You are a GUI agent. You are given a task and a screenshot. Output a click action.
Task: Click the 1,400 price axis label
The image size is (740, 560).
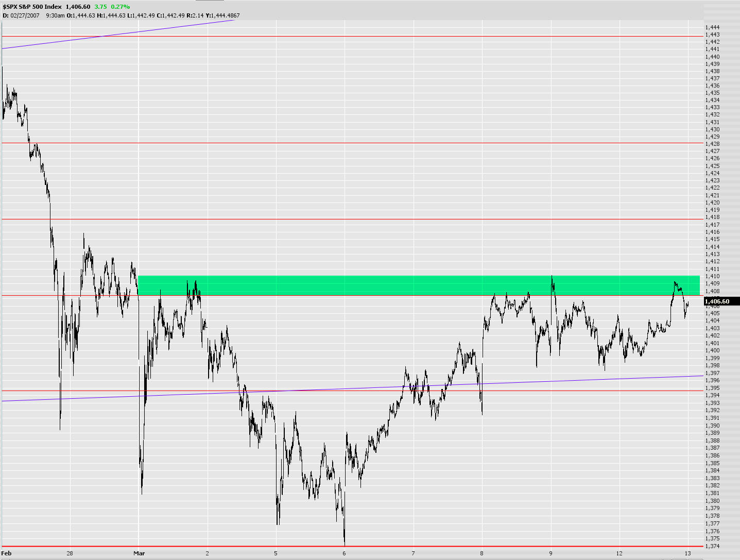click(712, 350)
